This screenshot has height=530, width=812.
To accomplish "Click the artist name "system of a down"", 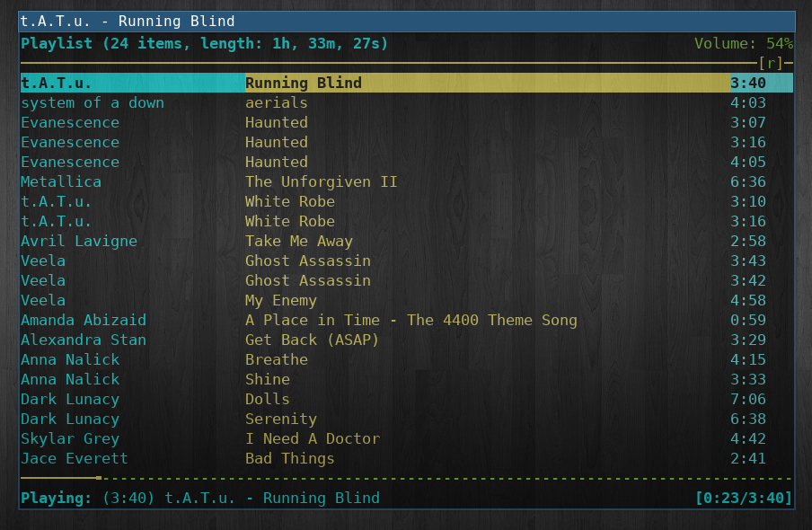I will 93,102.
